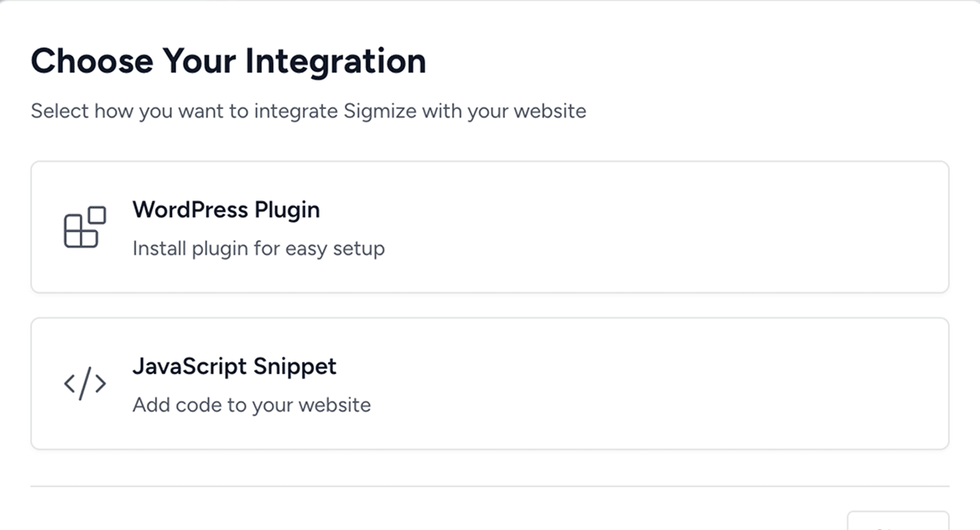The image size is (980, 530).
Task: Click the horizontal divider below the cards
Action: pyautogui.click(x=489, y=486)
